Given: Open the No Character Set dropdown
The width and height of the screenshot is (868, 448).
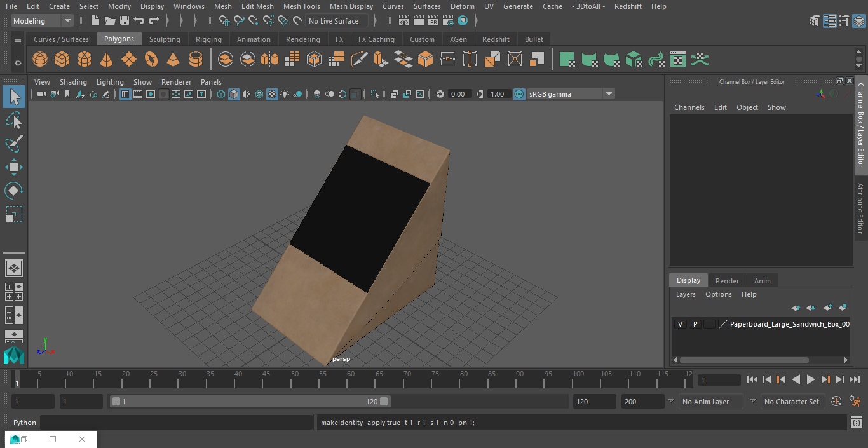Looking at the screenshot, I should click(x=792, y=402).
